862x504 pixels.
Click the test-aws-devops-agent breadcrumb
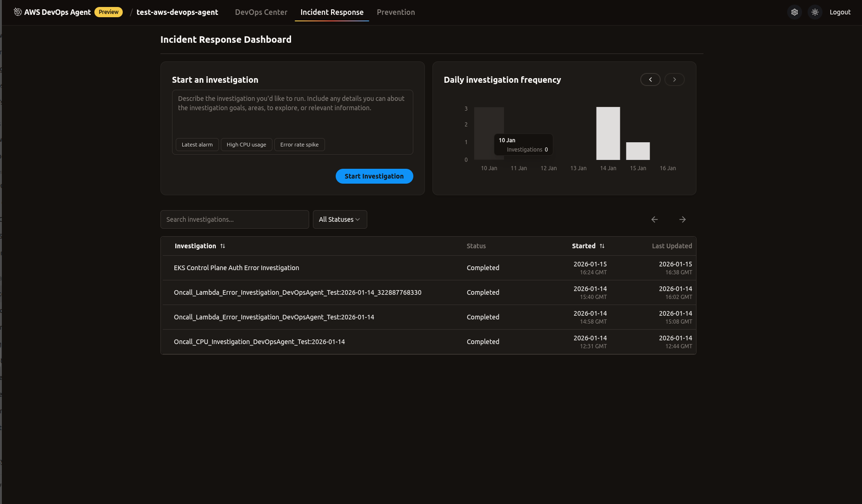point(177,12)
